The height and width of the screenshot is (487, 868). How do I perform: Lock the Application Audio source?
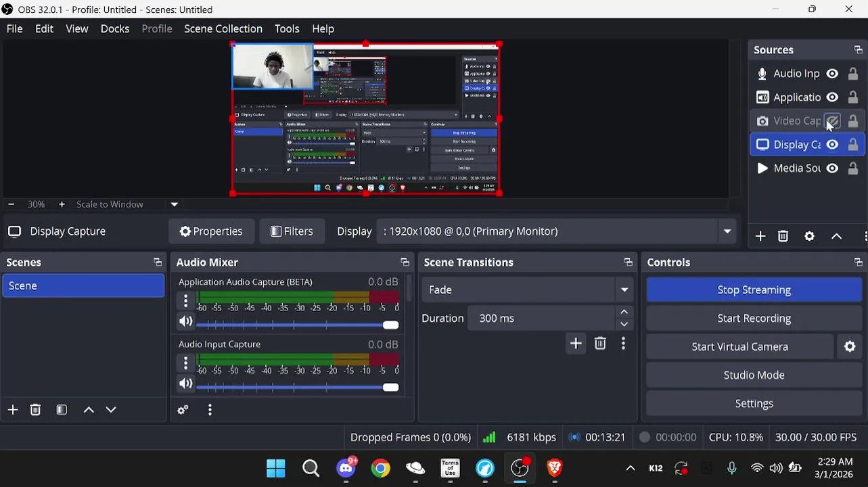pyautogui.click(x=853, y=97)
